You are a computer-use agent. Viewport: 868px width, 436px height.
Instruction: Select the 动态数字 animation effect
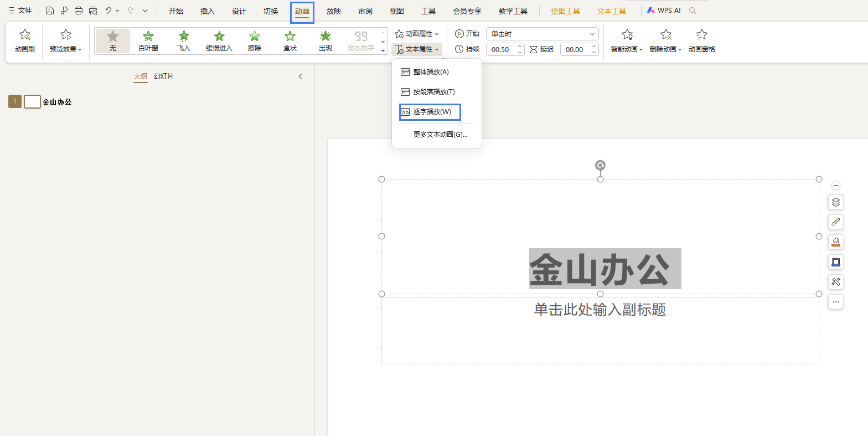361,42
